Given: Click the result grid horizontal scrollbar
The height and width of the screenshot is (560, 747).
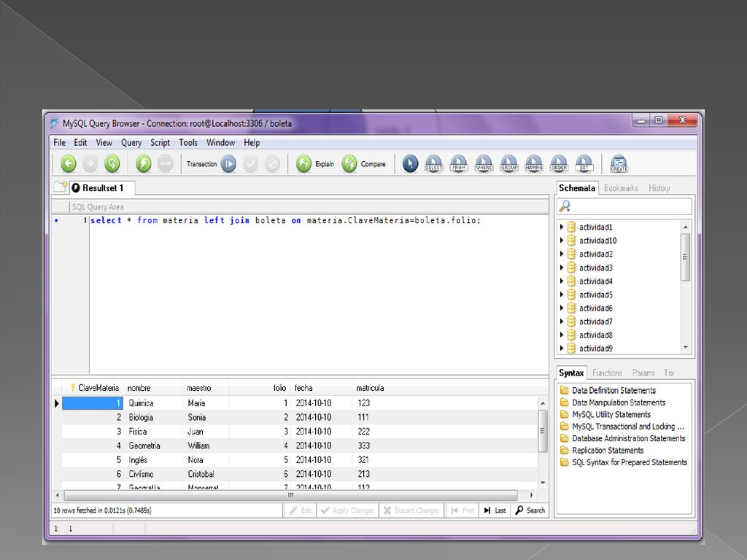Looking at the screenshot, I should 290,495.
